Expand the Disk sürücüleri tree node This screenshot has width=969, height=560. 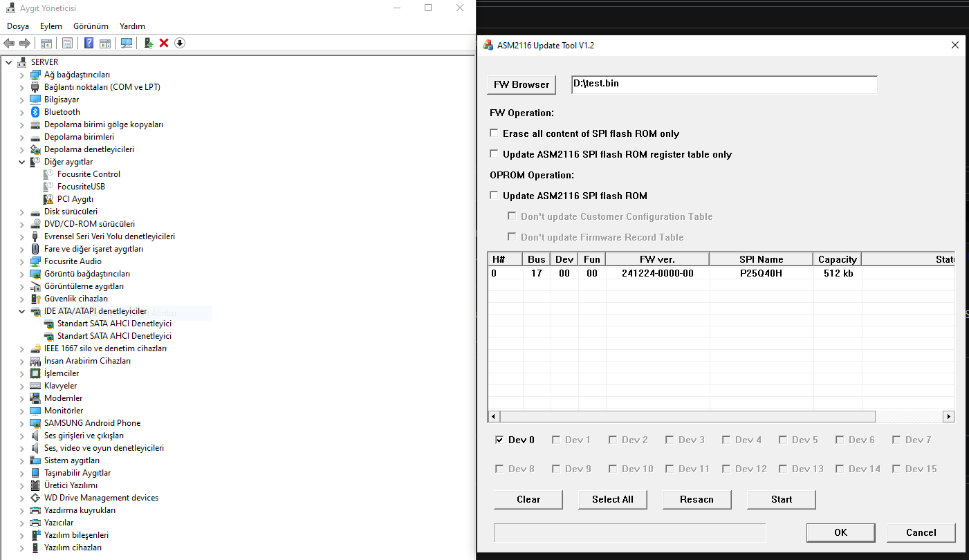pyautogui.click(x=22, y=212)
